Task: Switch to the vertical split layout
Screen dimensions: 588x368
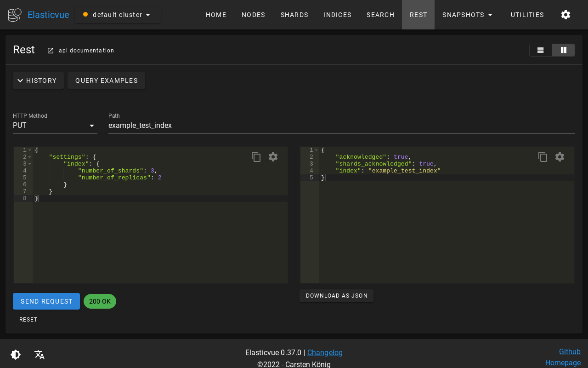Action: [564, 50]
